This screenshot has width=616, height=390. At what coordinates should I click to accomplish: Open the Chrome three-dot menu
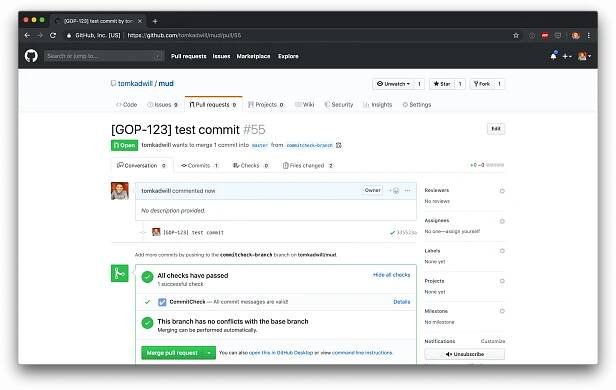click(x=588, y=35)
